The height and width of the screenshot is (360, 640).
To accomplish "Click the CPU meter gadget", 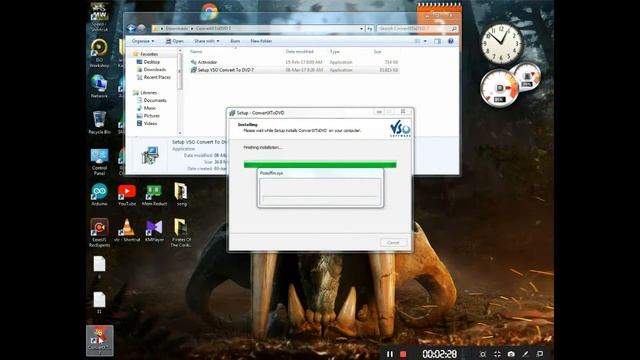I will (499, 89).
